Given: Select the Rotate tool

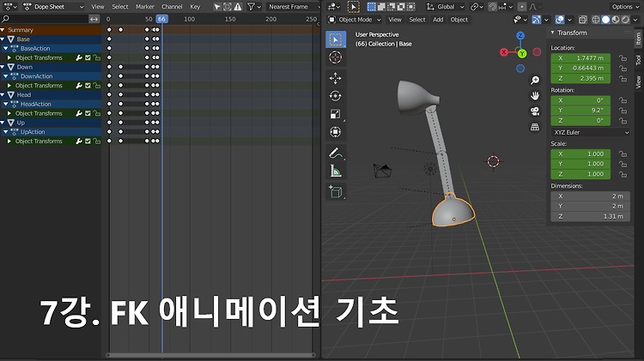Looking at the screenshot, I should [336, 96].
